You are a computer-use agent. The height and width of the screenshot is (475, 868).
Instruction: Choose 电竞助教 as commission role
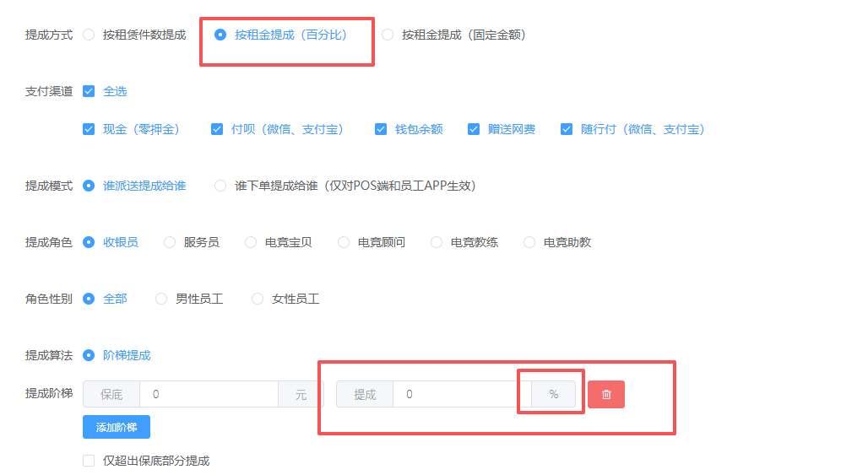point(529,242)
